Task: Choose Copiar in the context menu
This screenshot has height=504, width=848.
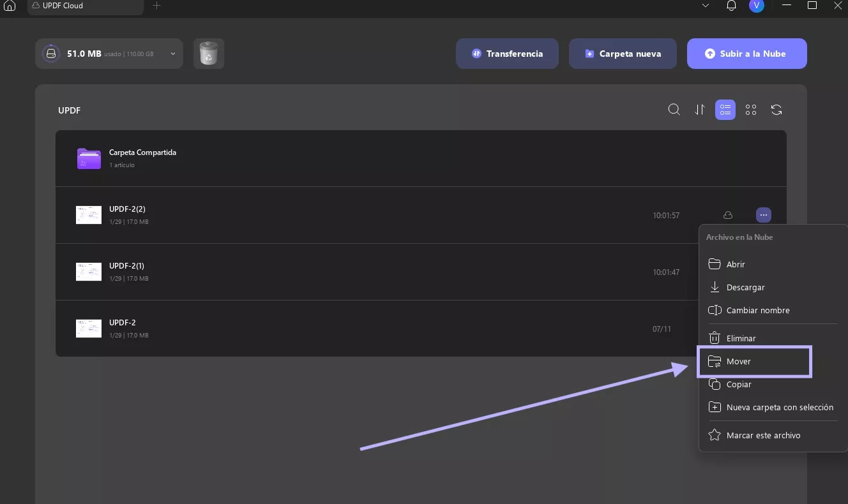Action: tap(773, 384)
